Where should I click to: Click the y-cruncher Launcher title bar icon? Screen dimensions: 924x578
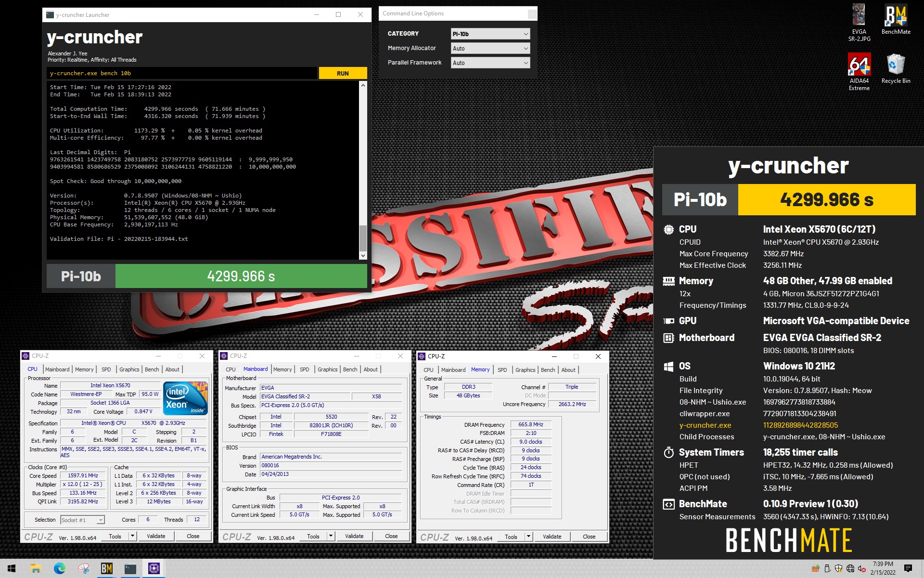pyautogui.click(x=50, y=15)
